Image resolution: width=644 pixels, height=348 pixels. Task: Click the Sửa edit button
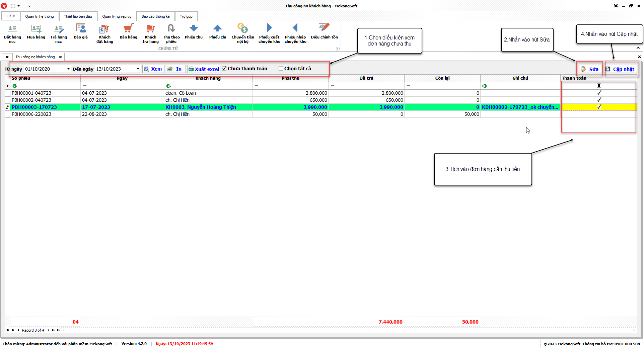pyautogui.click(x=590, y=69)
